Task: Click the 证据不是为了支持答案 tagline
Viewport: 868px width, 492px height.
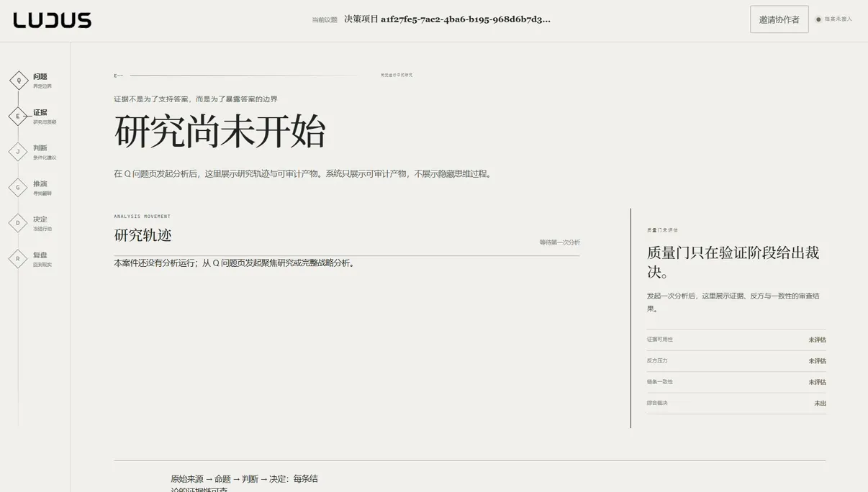Action: (x=196, y=99)
